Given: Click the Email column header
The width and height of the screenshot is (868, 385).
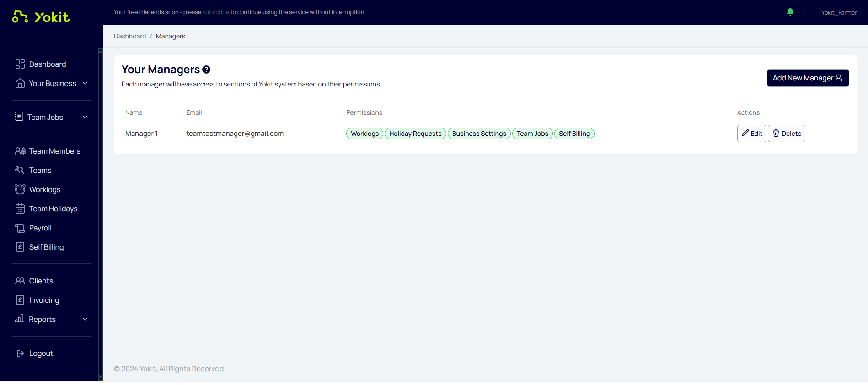Looking at the screenshot, I should tap(194, 112).
